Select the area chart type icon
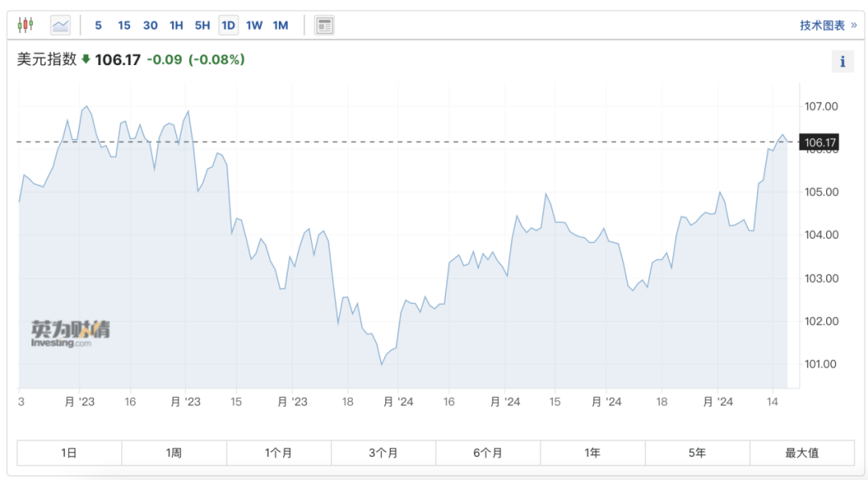This screenshot has height=480, width=868. click(x=60, y=25)
